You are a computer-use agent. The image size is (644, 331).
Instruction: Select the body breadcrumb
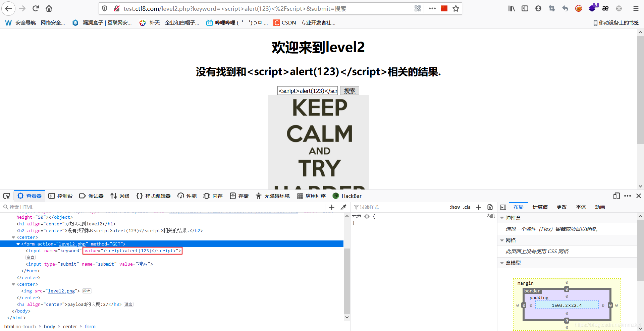click(x=49, y=327)
